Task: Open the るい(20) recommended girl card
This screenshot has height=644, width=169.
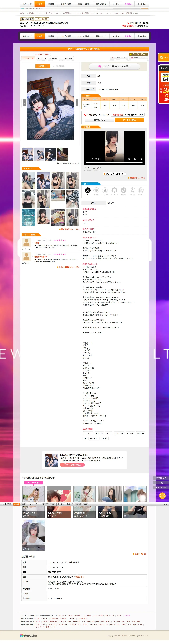Action: pos(34,502)
